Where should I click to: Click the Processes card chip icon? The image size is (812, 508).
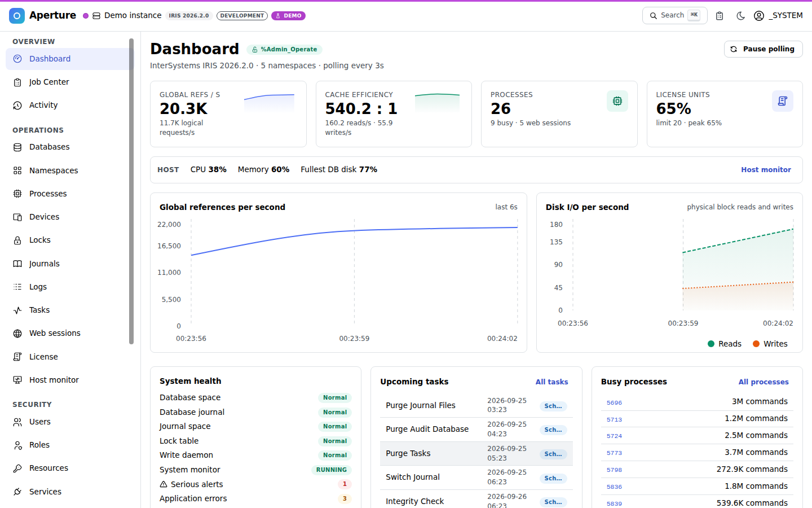click(617, 101)
